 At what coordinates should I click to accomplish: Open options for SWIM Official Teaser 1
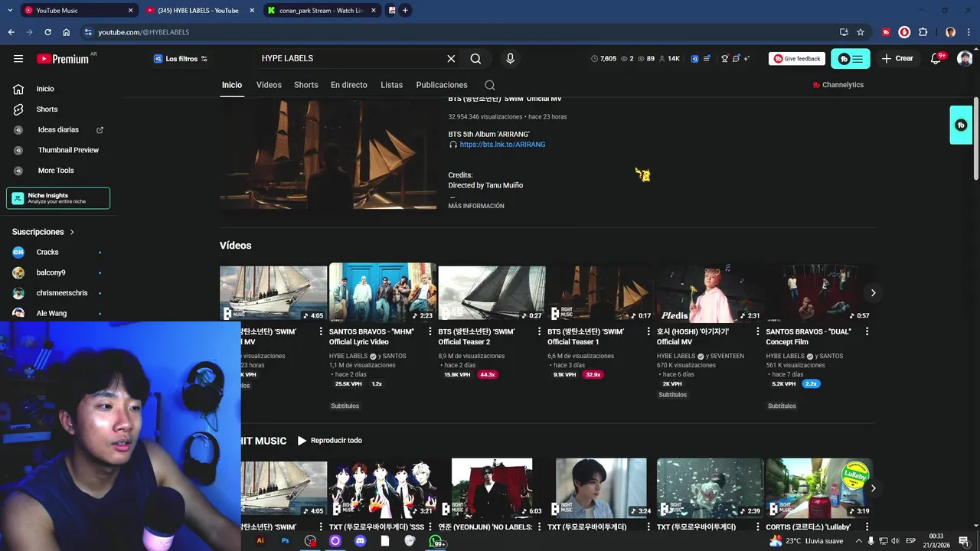(648, 331)
